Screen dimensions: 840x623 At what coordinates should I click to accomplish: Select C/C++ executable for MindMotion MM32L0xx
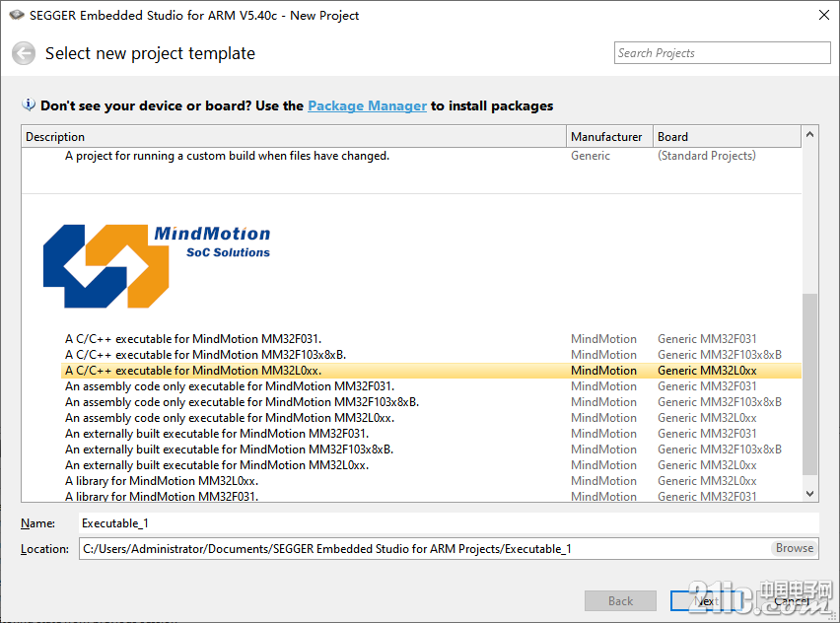[x=431, y=371]
